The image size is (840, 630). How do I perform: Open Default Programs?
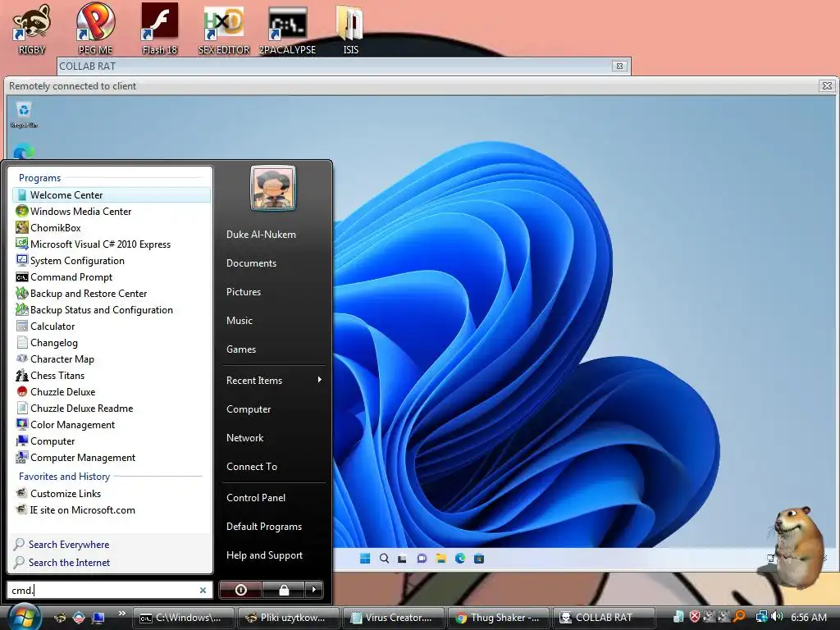[x=263, y=527]
